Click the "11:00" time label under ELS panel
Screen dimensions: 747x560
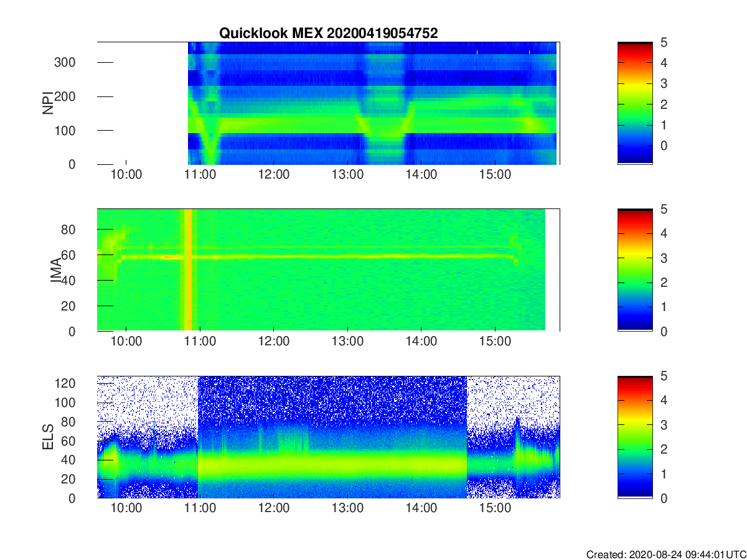pyautogui.click(x=200, y=508)
